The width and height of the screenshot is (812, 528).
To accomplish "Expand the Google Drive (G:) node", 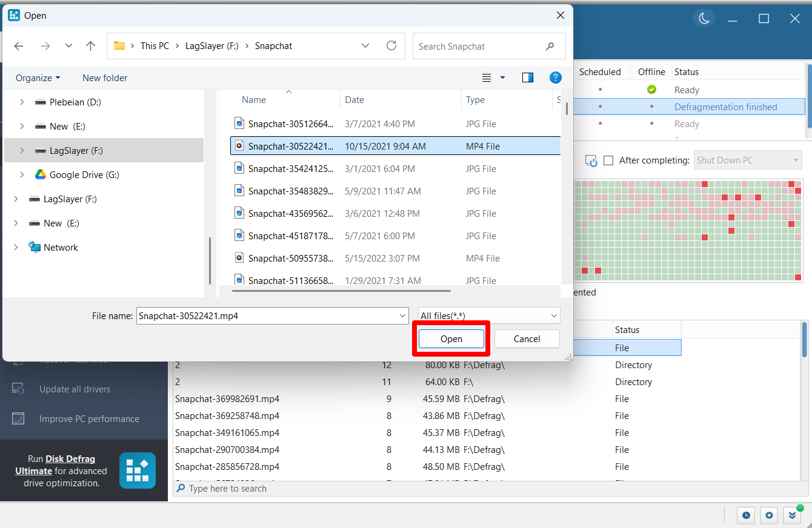I will (x=22, y=175).
